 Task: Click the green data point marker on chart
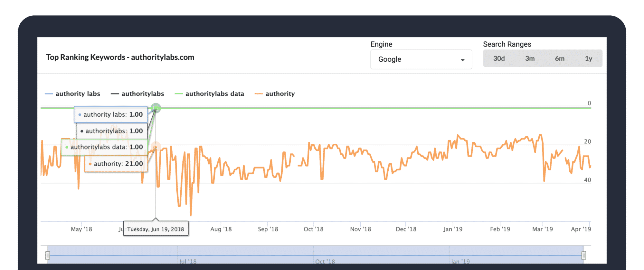point(156,108)
